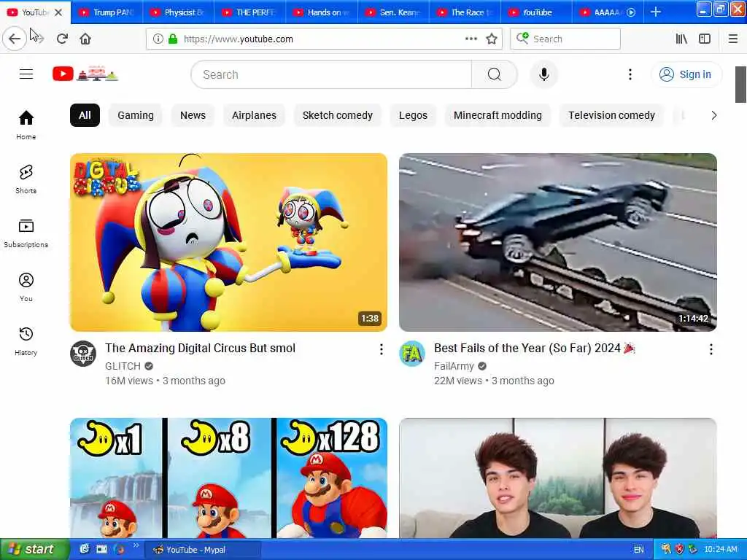Select the Minecraft modding filter chip

(x=498, y=115)
